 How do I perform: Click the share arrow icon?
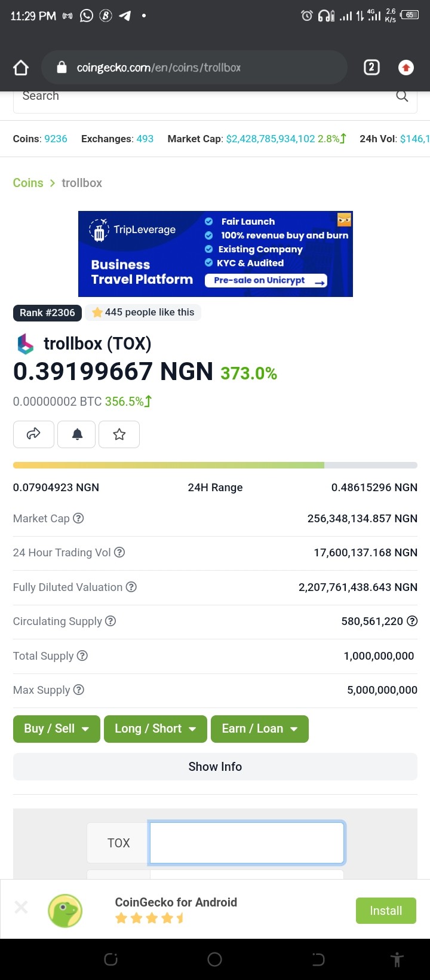[x=33, y=434]
